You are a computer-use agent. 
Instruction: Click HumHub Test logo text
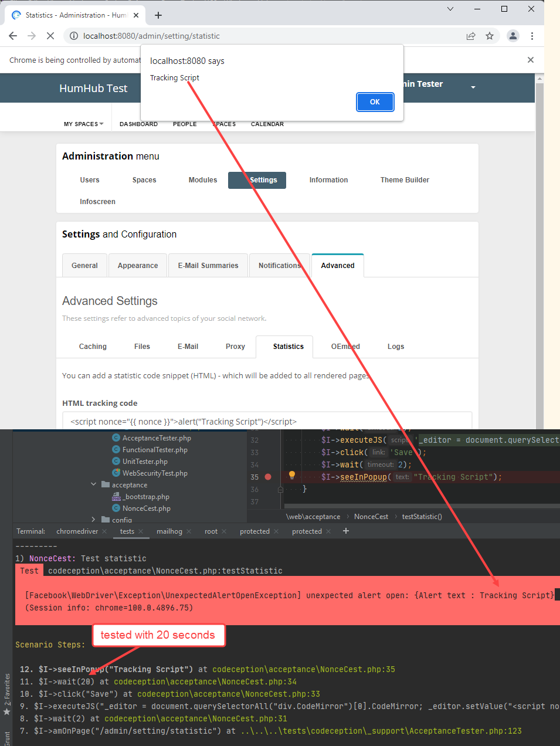click(x=93, y=88)
